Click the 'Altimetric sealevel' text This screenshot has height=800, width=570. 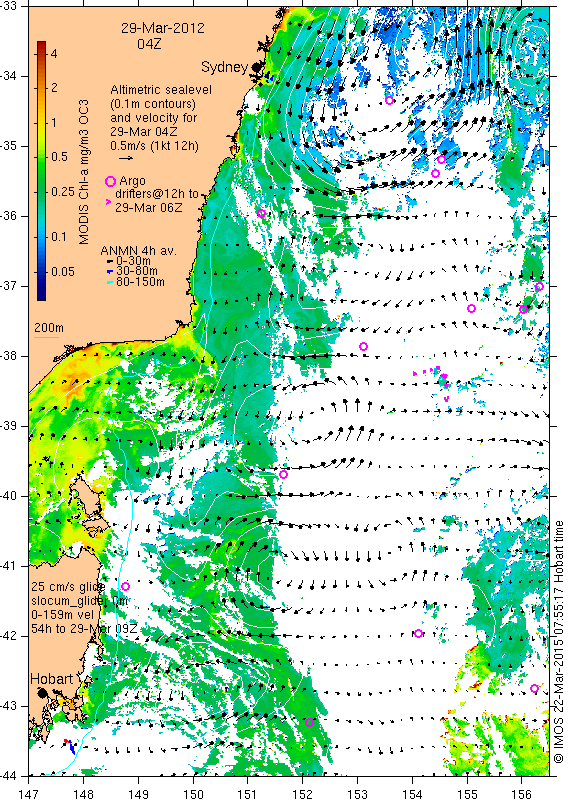click(161, 90)
